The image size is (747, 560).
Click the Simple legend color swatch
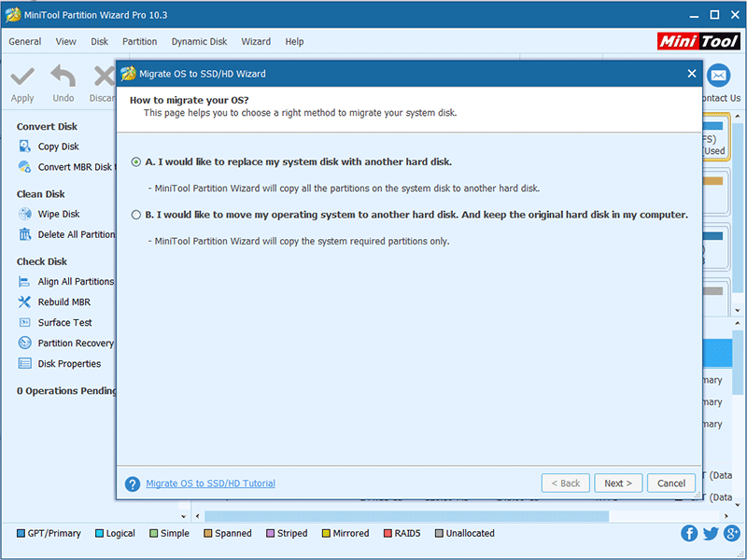(153, 533)
